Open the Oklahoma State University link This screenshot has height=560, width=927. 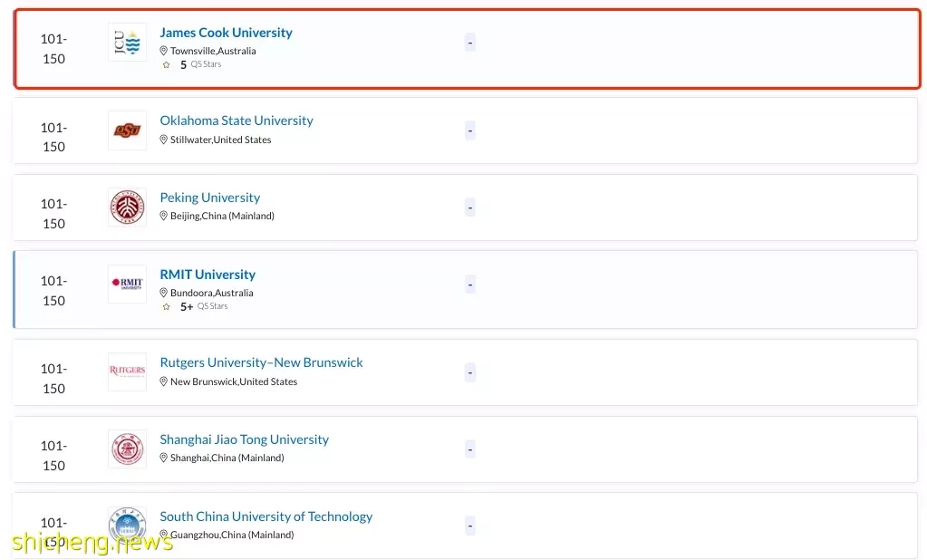[237, 121]
